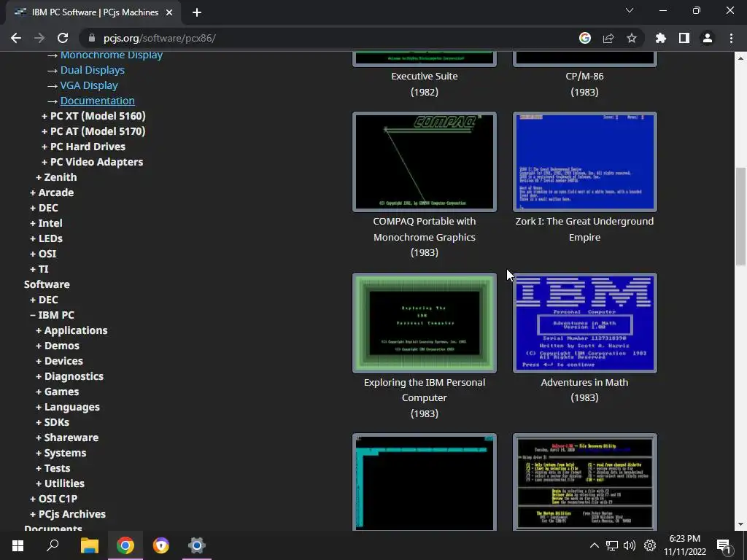Expand Utilities under IBM PC

pos(60,483)
